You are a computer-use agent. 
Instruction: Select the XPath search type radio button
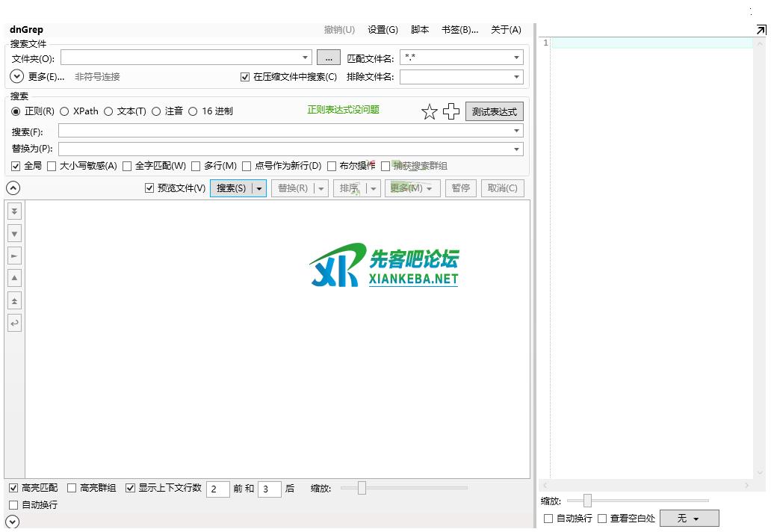pyautogui.click(x=65, y=111)
